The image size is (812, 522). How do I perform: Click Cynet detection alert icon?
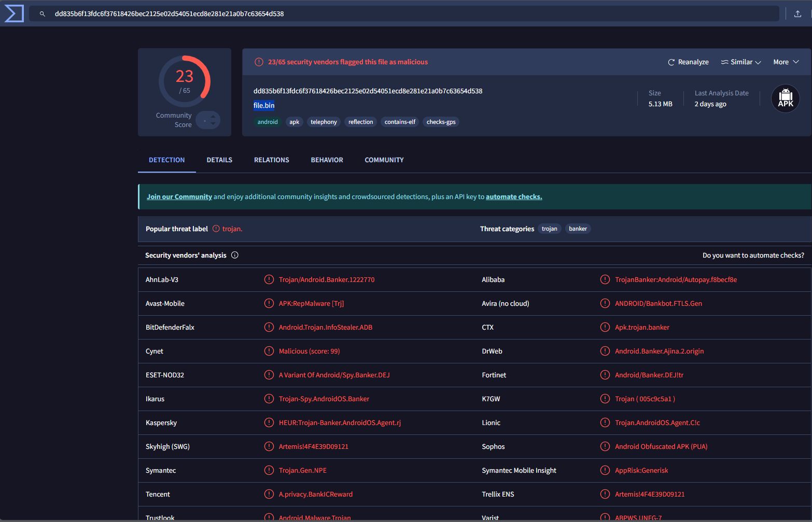(x=269, y=351)
